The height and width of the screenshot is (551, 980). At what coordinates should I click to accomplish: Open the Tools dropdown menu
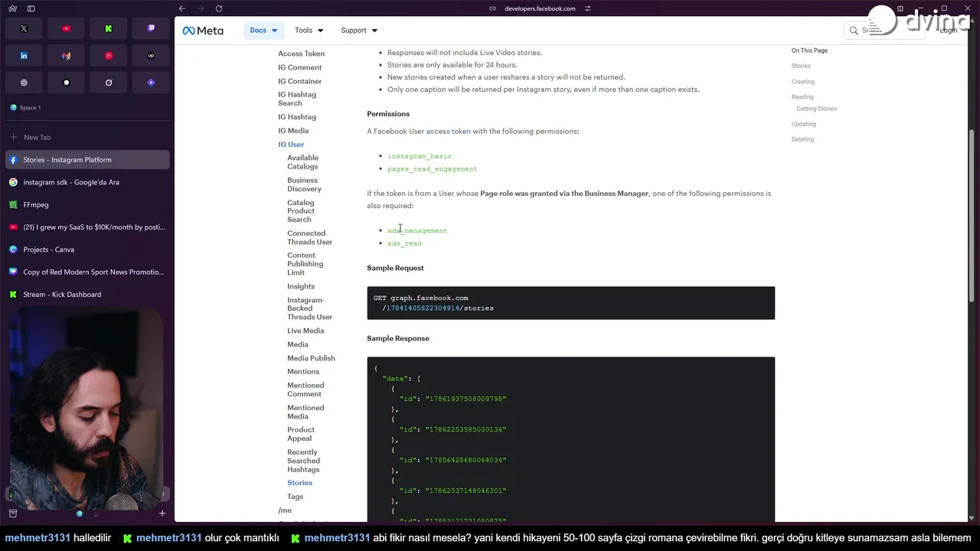309,31
